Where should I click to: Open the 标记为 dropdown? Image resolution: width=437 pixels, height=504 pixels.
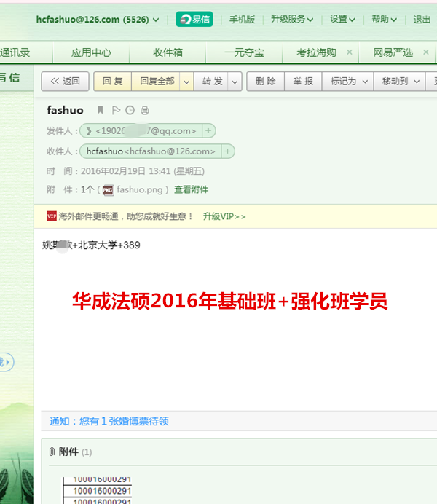click(347, 82)
